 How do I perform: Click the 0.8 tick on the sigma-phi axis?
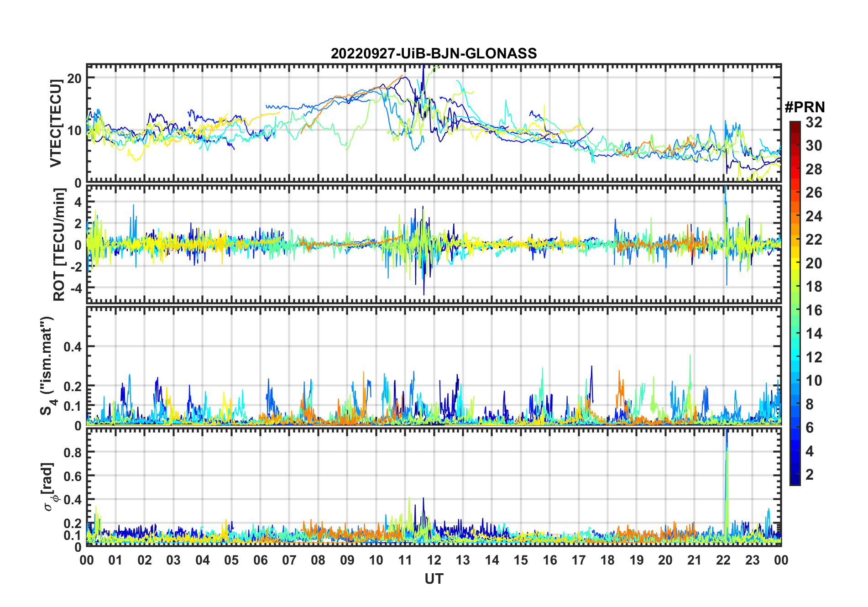pyautogui.click(x=73, y=452)
